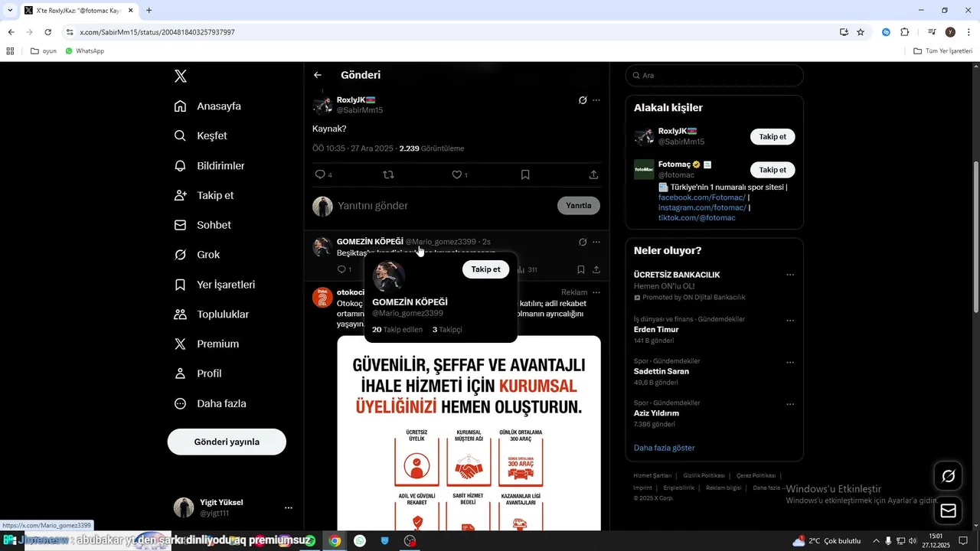Expand Daha fazla menu in the sidebar
980x551 pixels.
coord(210,403)
